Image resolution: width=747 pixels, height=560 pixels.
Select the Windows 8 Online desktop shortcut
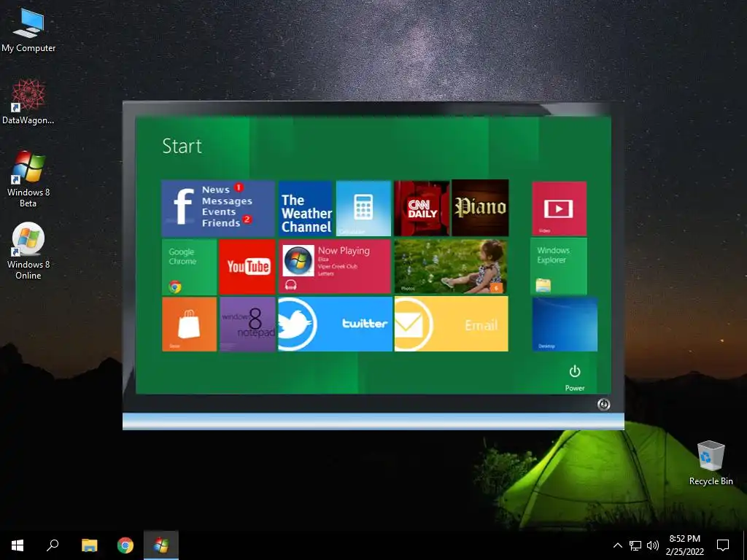pyautogui.click(x=28, y=251)
